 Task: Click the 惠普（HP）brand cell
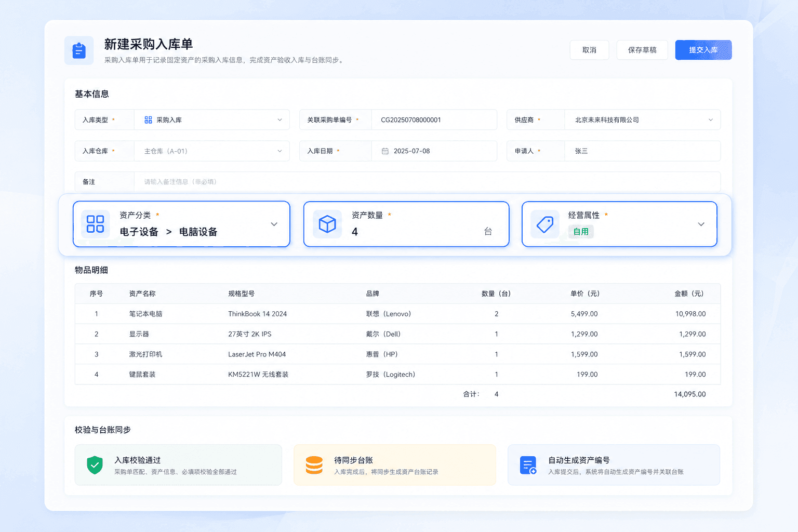pyautogui.click(x=382, y=354)
